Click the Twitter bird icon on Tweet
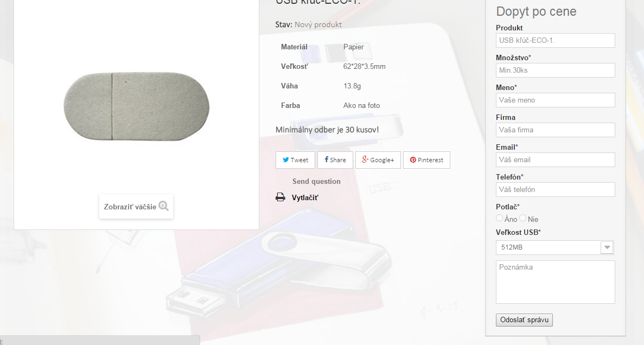The width and height of the screenshot is (644, 345). click(x=286, y=160)
